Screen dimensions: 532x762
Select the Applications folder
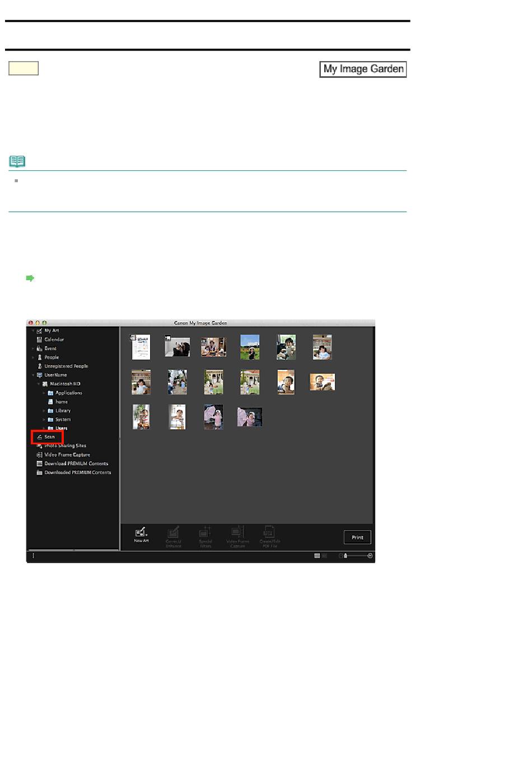coord(64,393)
